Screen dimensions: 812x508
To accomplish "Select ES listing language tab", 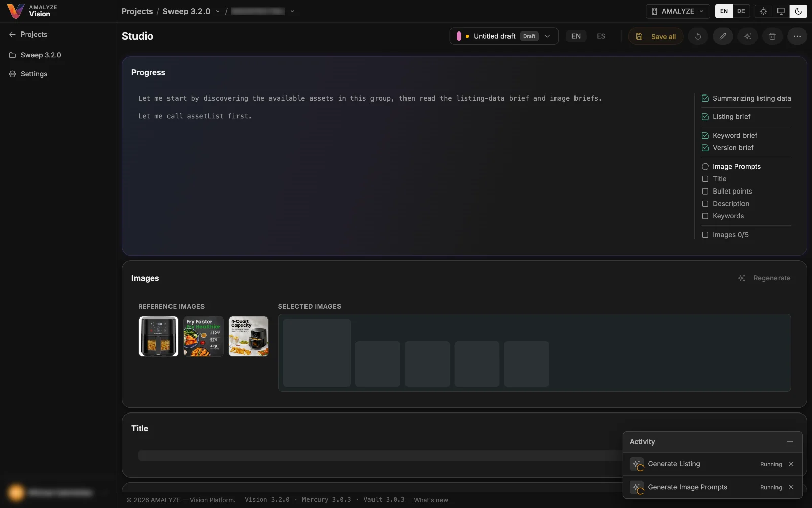I will click(601, 36).
